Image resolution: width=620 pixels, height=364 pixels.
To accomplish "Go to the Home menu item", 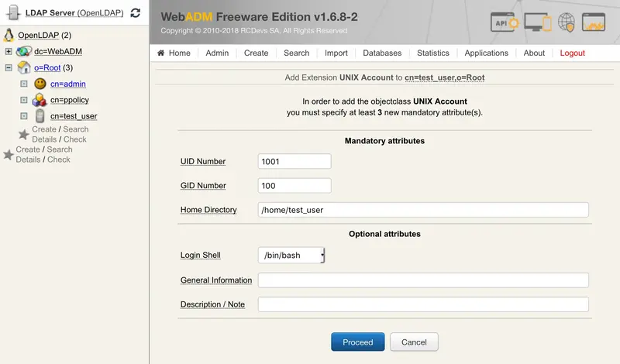I will pos(174,53).
